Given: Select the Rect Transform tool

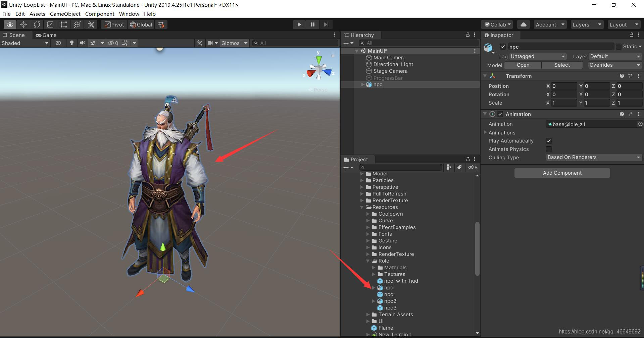Looking at the screenshot, I should (x=64, y=24).
